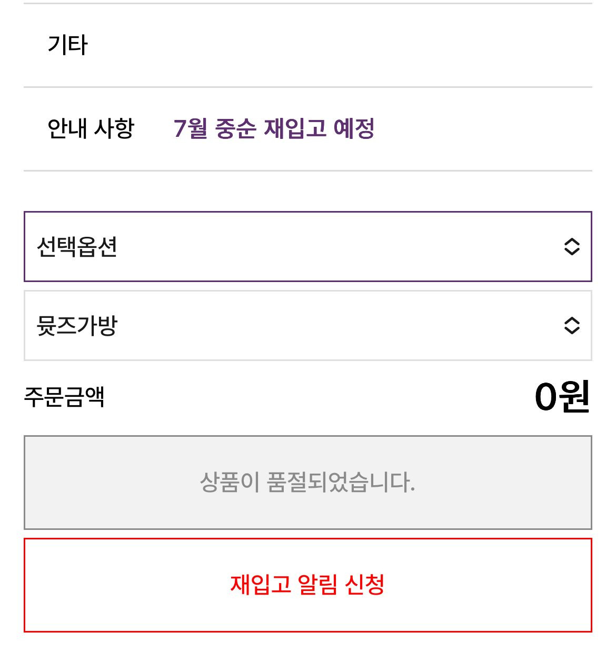This screenshot has height=672, width=616.
Task: Click the purple 7월 중순 재입고 예정 notice
Action: click(274, 128)
